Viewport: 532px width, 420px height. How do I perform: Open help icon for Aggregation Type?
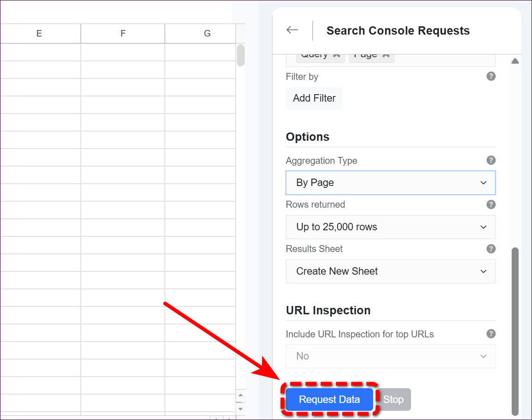point(490,160)
